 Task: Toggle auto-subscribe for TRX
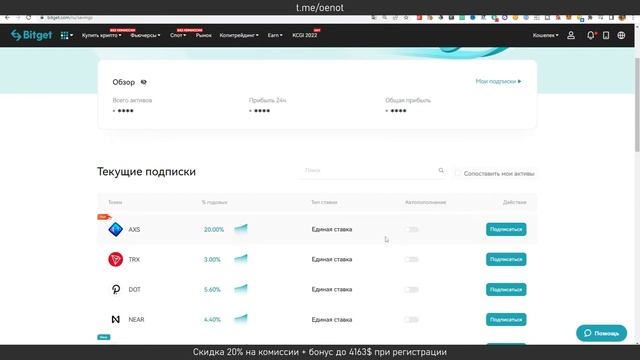tap(411, 259)
